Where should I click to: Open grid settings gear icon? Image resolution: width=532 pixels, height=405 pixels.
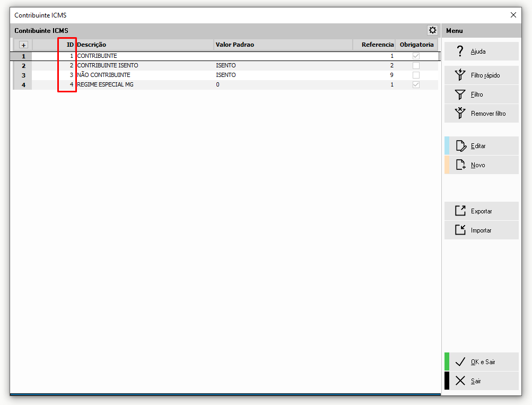[x=432, y=30]
